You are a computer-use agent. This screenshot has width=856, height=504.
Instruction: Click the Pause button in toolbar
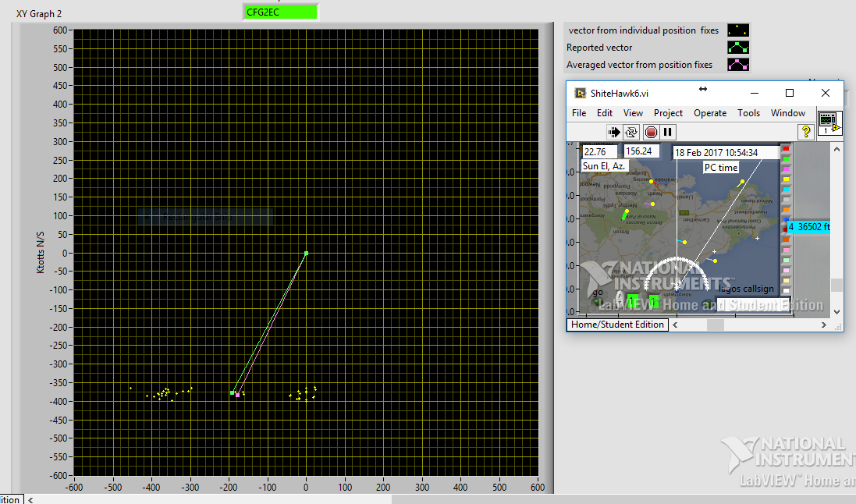pos(668,132)
